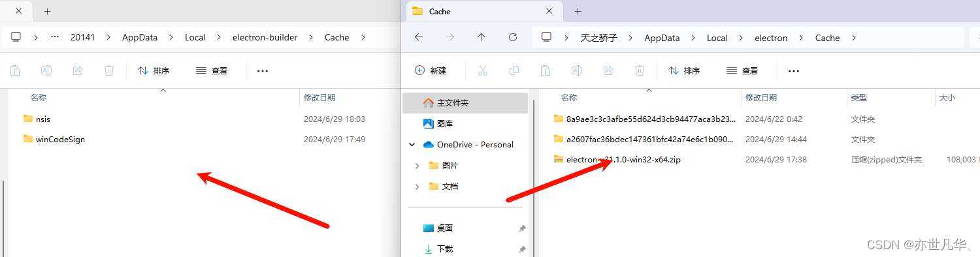
Task: Sort by 名称 column in right window
Action: pyautogui.click(x=569, y=97)
